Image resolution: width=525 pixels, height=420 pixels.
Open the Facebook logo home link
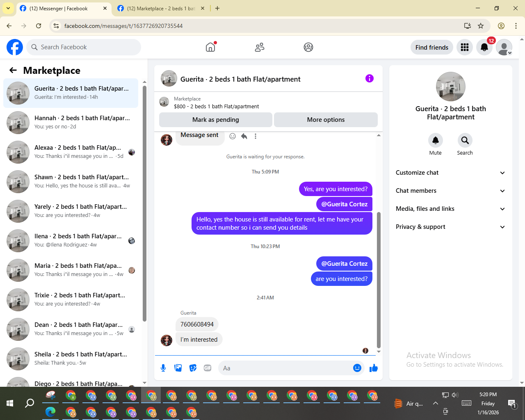[x=15, y=47]
